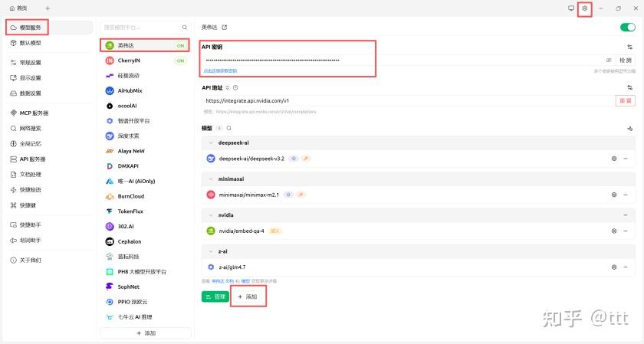The width and height of the screenshot is (644, 344).
Task: Open settings gear for z-ai/glm4.7 model
Action: tap(614, 267)
